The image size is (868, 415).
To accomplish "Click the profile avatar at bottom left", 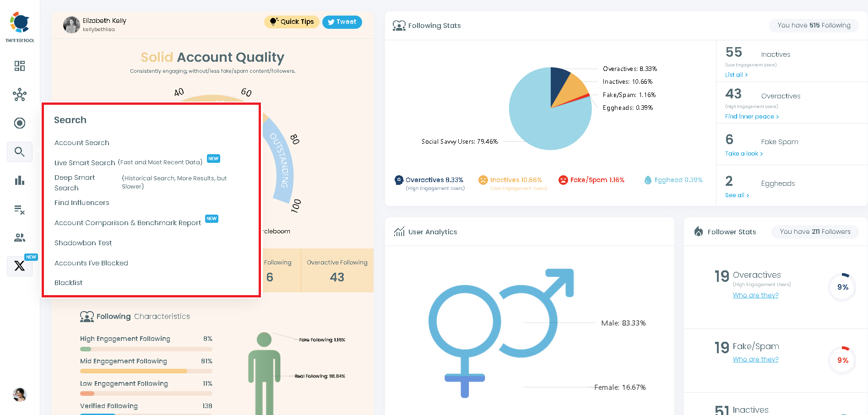I will pos(19,394).
